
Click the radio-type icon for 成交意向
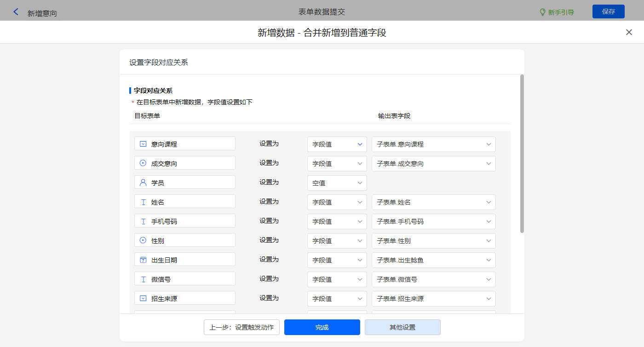(x=143, y=163)
